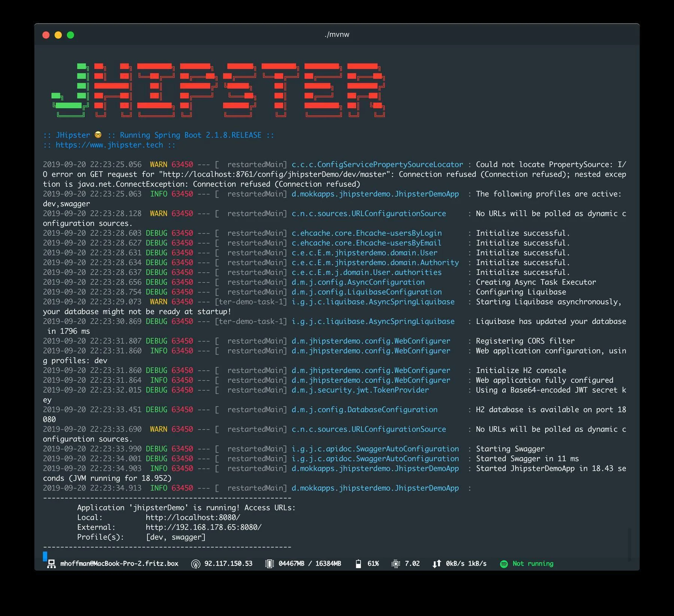Click the sunglasses emoji after JHipster

(98, 135)
